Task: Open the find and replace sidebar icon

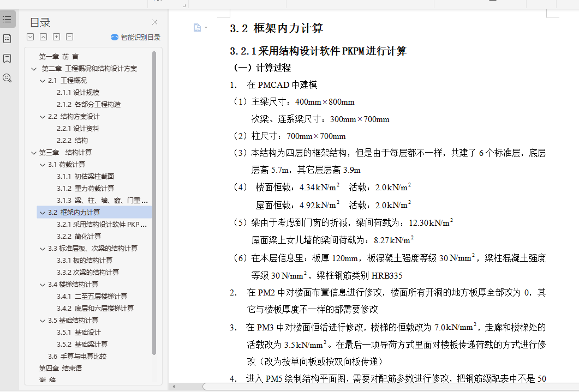Action: [7, 78]
